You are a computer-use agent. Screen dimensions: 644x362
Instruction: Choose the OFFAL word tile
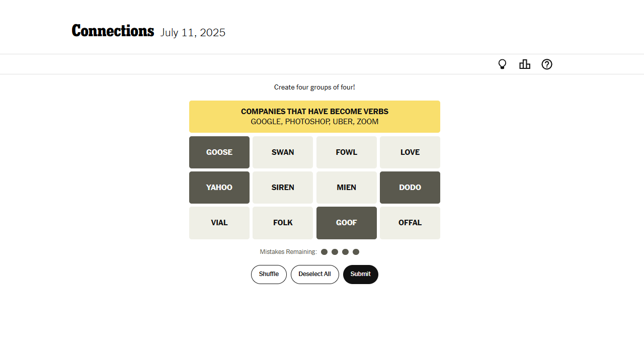(x=410, y=223)
